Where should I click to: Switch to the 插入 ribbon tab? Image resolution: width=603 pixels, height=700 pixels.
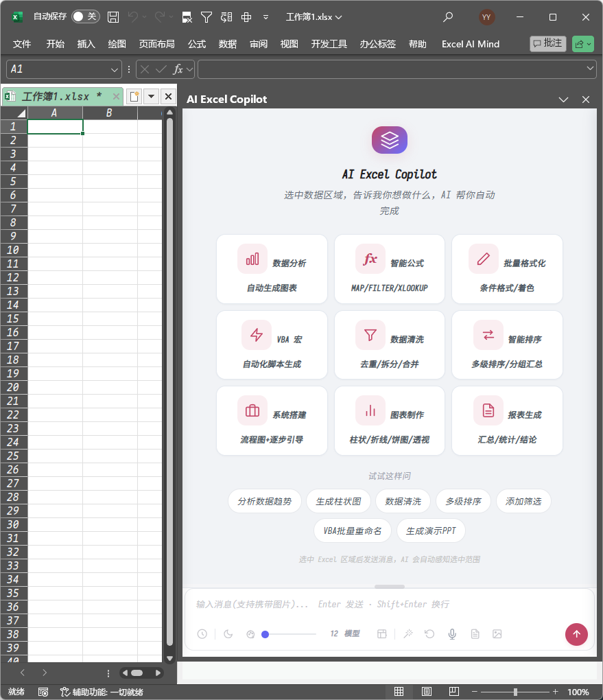86,44
